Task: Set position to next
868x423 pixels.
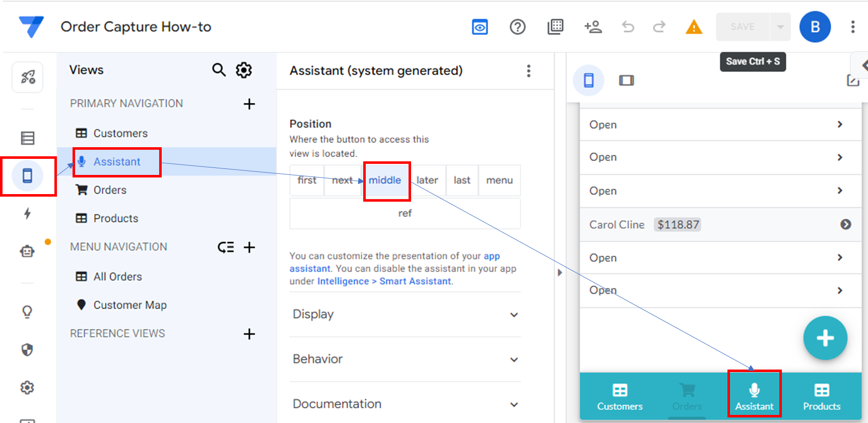Action: (x=342, y=180)
